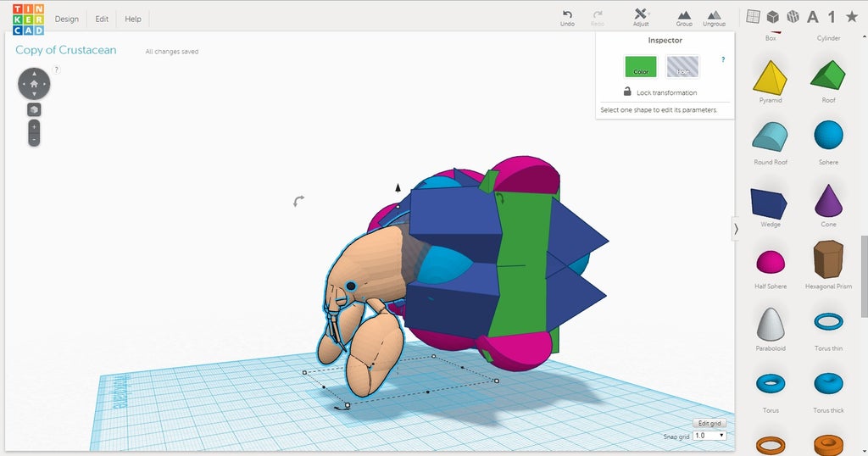
Task: Click the home view button
Action: [34, 84]
